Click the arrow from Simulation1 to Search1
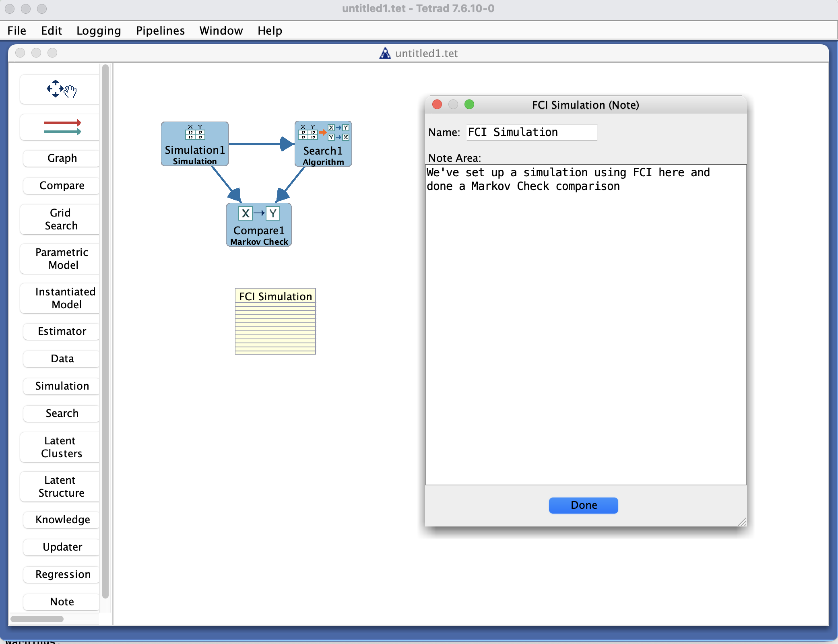This screenshot has width=838, height=644. click(262, 144)
